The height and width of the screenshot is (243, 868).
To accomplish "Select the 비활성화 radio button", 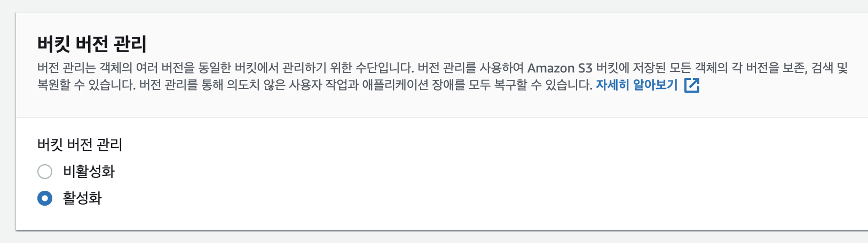I will click(x=45, y=172).
